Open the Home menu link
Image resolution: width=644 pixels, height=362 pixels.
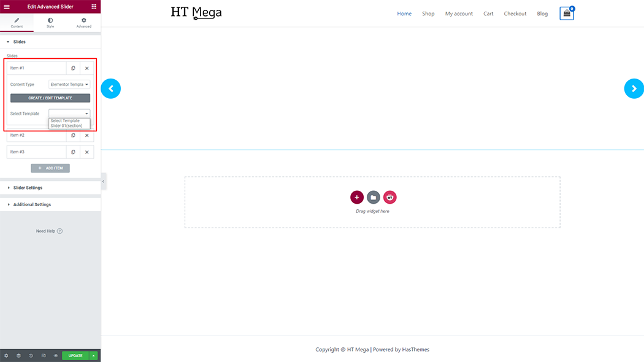(x=404, y=13)
